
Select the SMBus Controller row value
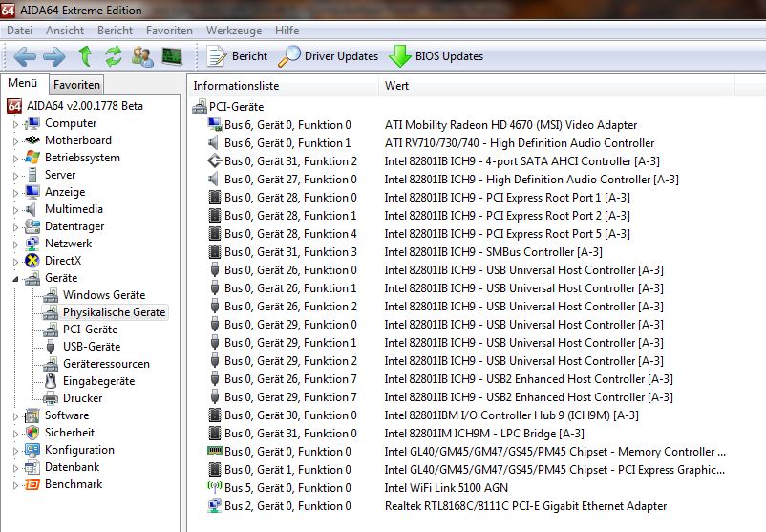493,251
